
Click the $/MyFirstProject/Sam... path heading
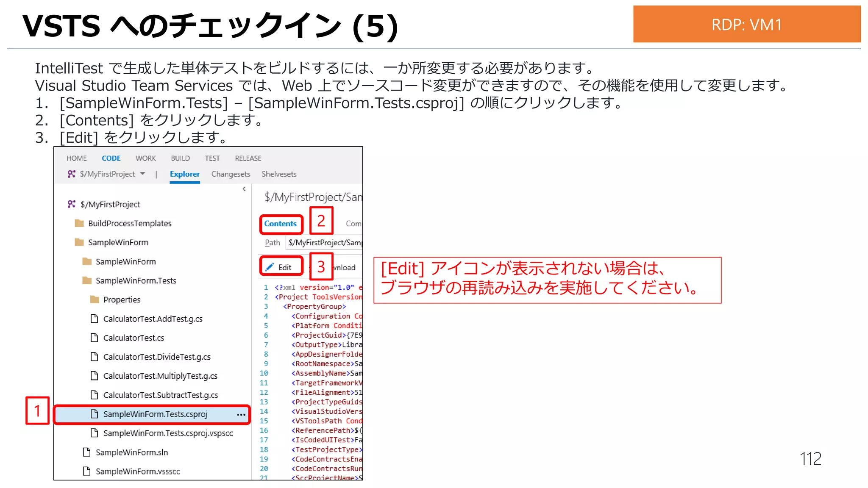[314, 197]
